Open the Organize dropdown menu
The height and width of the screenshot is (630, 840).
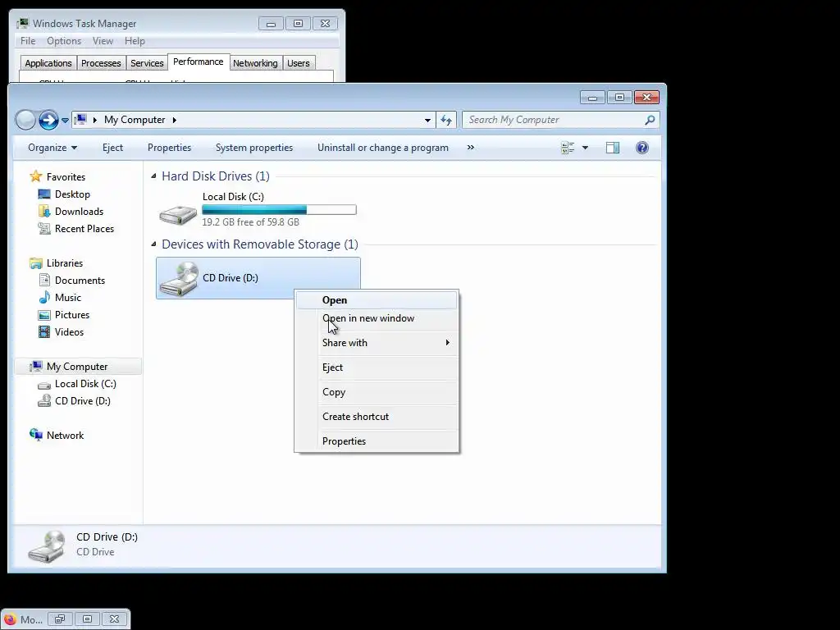[x=52, y=148]
